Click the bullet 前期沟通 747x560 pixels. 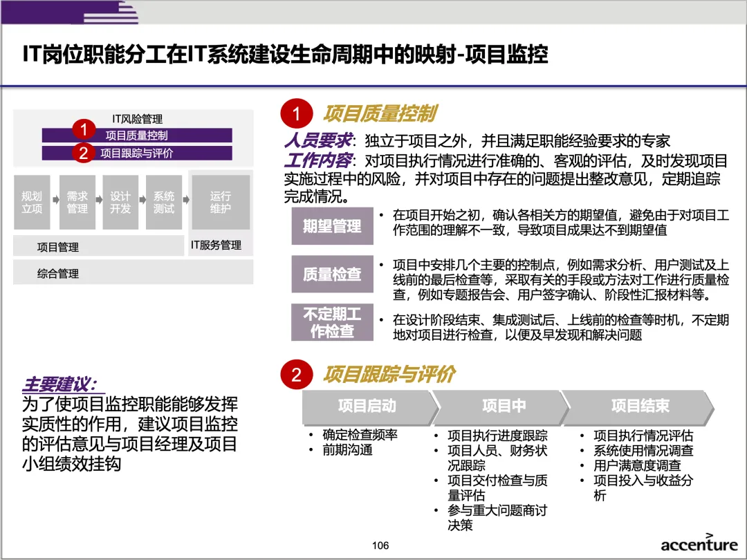(x=347, y=449)
